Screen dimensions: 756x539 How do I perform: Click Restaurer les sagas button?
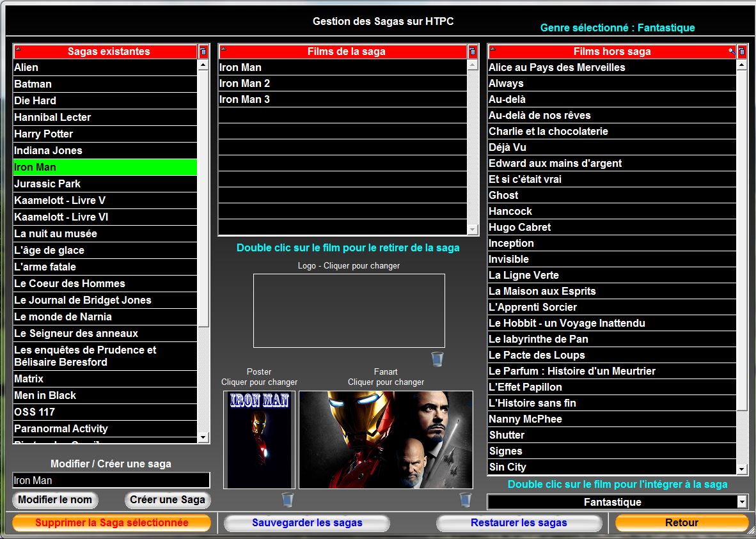519,522
